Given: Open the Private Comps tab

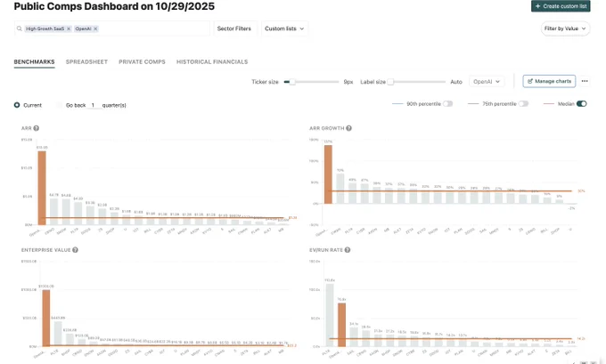Looking at the screenshot, I should pyautogui.click(x=142, y=61).
